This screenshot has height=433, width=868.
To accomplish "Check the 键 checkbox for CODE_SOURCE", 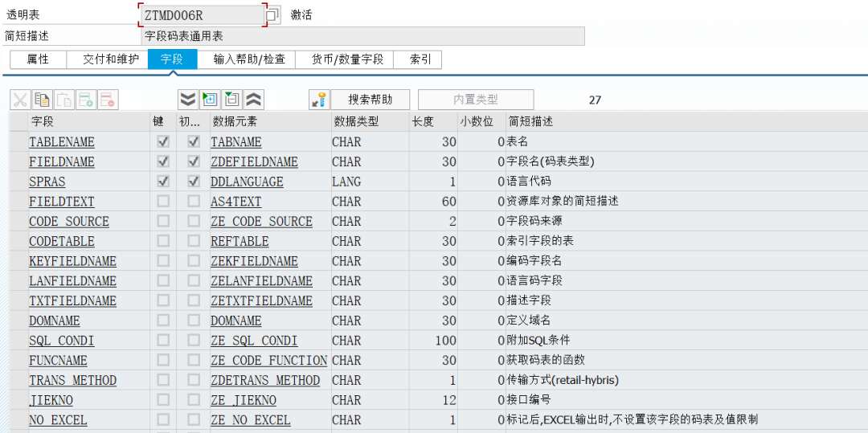I will point(162,222).
